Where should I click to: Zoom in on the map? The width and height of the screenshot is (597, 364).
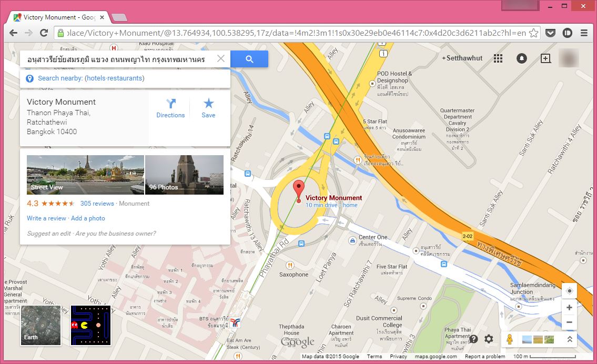click(569, 308)
